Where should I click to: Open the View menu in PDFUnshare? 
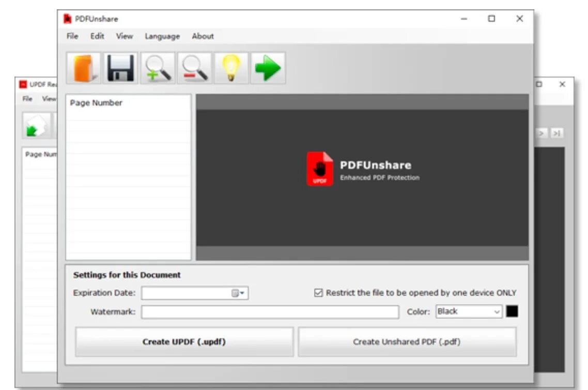124,36
